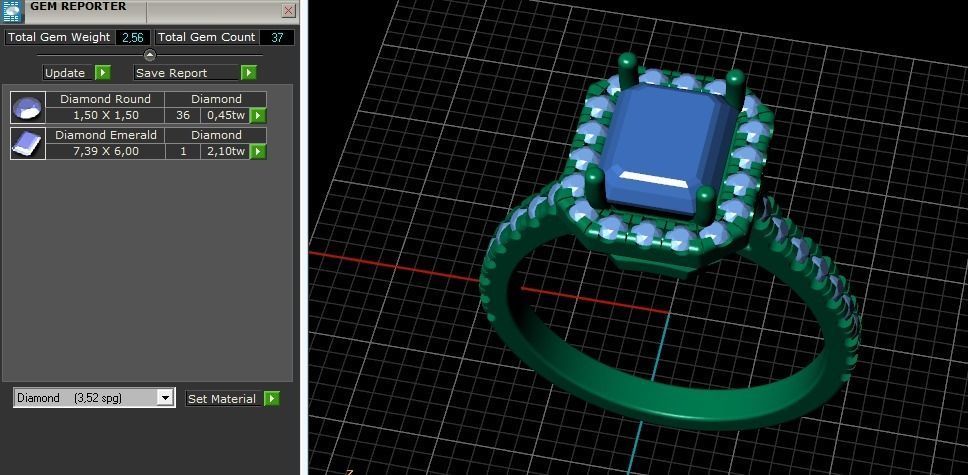Collapse panel with the round arrow handle
968x475 pixels.
click(x=149, y=55)
